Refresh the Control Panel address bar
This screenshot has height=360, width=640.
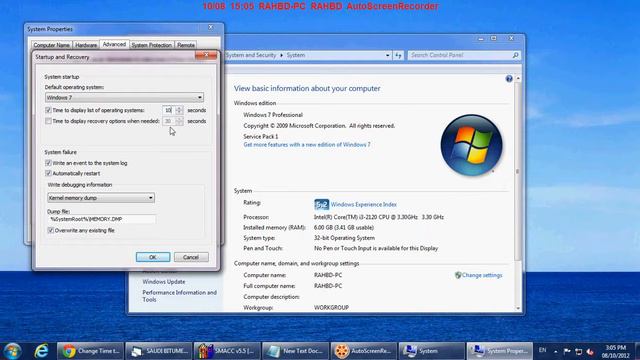398,55
